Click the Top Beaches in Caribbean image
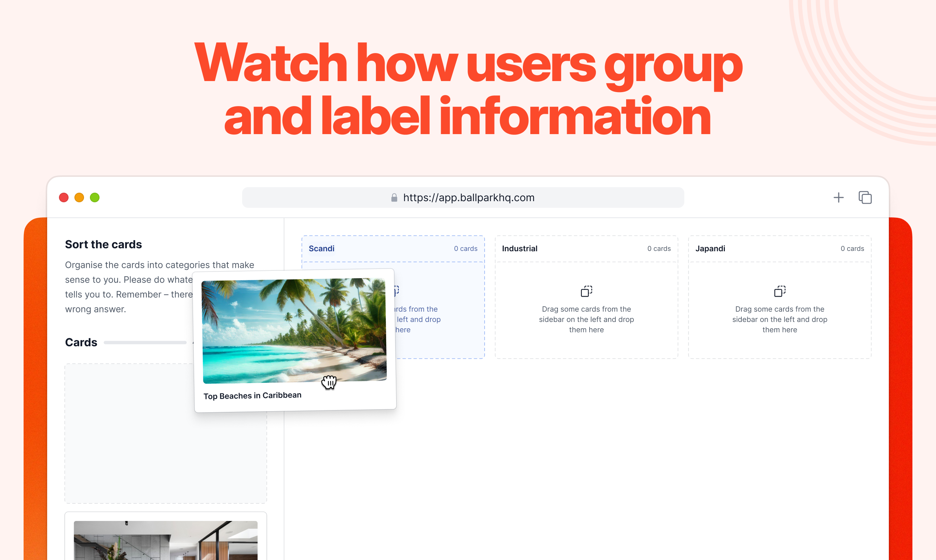This screenshot has height=560, width=936. click(x=294, y=330)
